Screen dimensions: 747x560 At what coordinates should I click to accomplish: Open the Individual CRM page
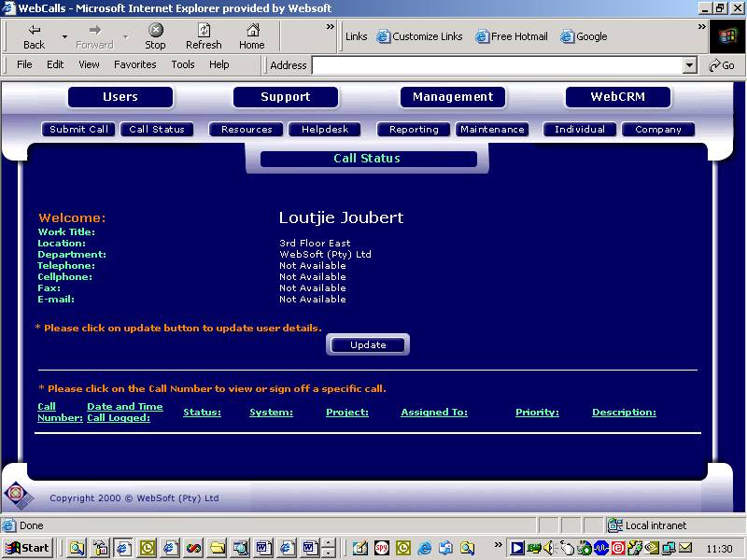click(x=580, y=130)
